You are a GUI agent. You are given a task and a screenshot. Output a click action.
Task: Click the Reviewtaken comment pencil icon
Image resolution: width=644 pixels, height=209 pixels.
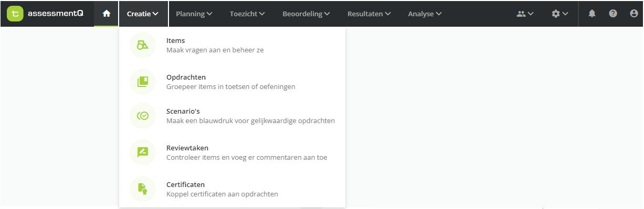[x=143, y=152]
